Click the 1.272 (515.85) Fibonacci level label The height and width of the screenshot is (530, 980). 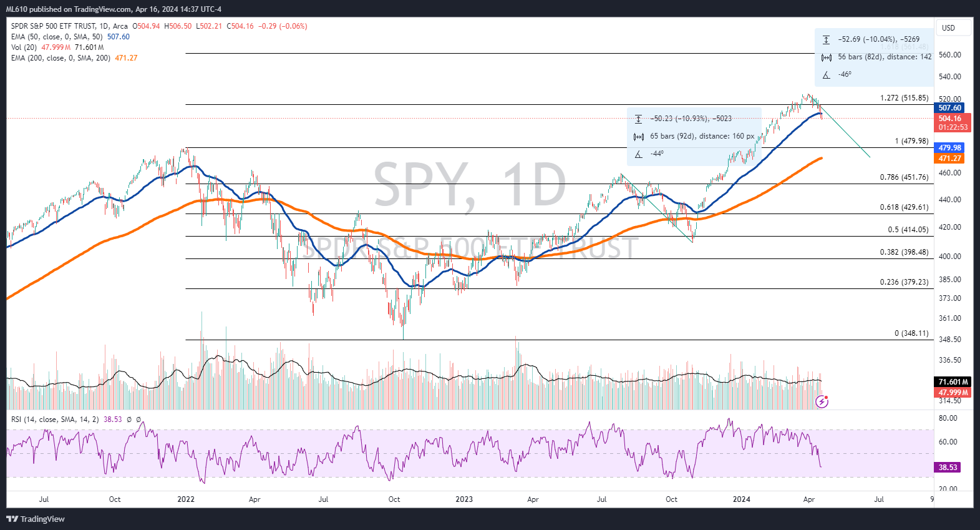(x=904, y=98)
